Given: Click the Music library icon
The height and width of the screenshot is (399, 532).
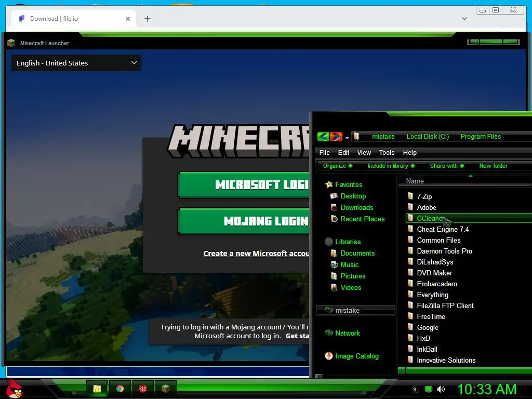Looking at the screenshot, I should (x=334, y=264).
